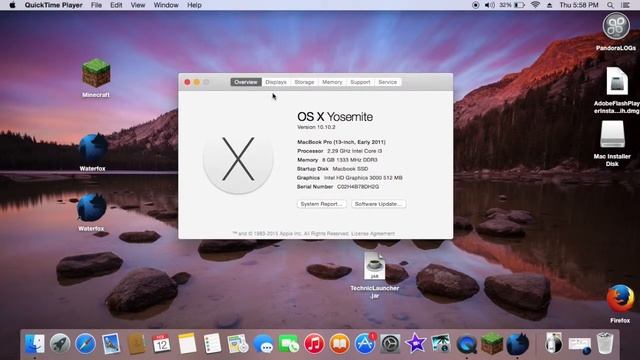The image size is (640, 360).
Task: Open Notification Center list icon
Action: (625, 5)
